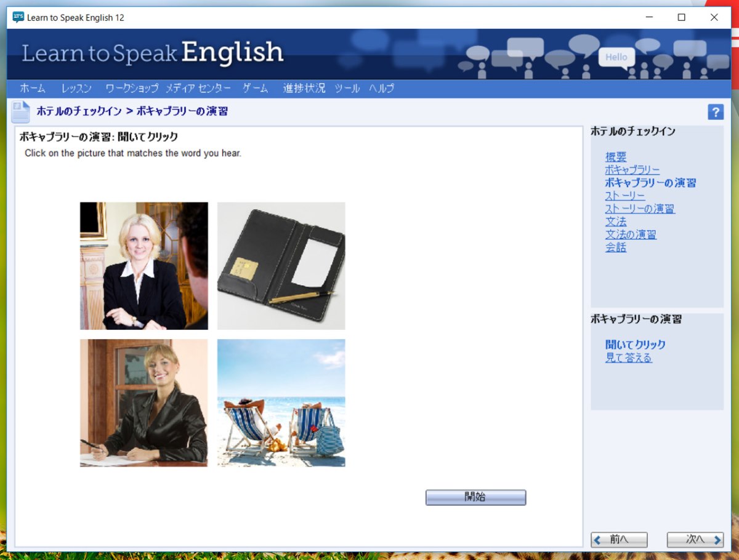Open the ゲーム menu
739x560 pixels.
[x=255, y=89]
